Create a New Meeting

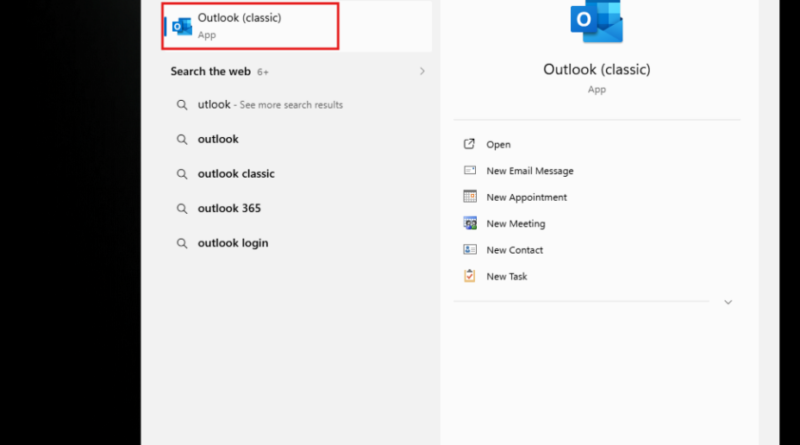pos(515,224)
